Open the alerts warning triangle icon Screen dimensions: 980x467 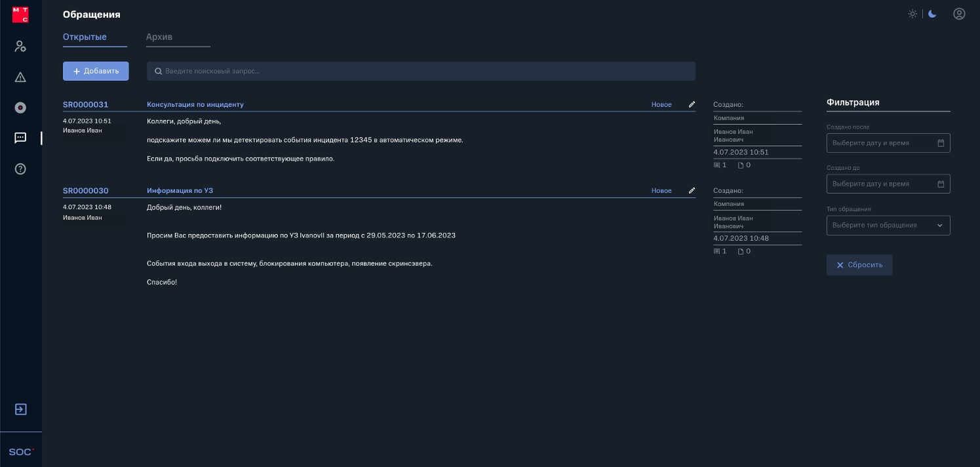click(x=20, y=77)
